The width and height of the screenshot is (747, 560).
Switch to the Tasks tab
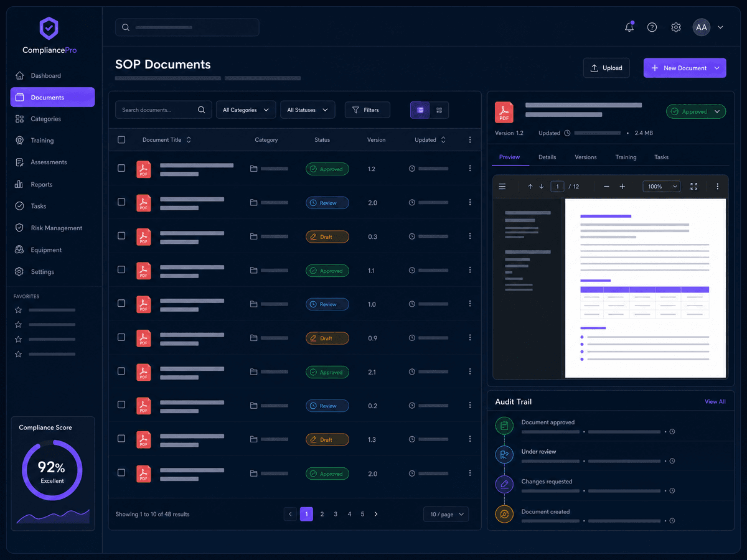662,157
